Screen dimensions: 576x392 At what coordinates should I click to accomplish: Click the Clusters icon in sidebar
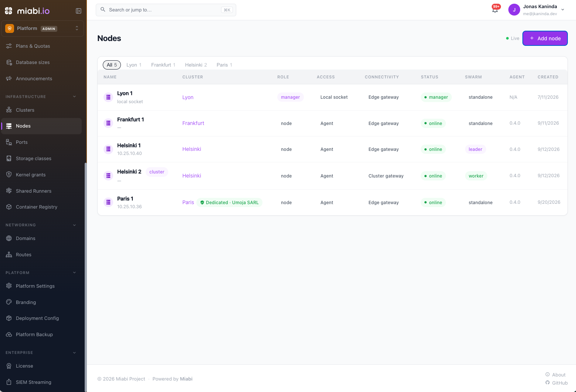(9, 110)
